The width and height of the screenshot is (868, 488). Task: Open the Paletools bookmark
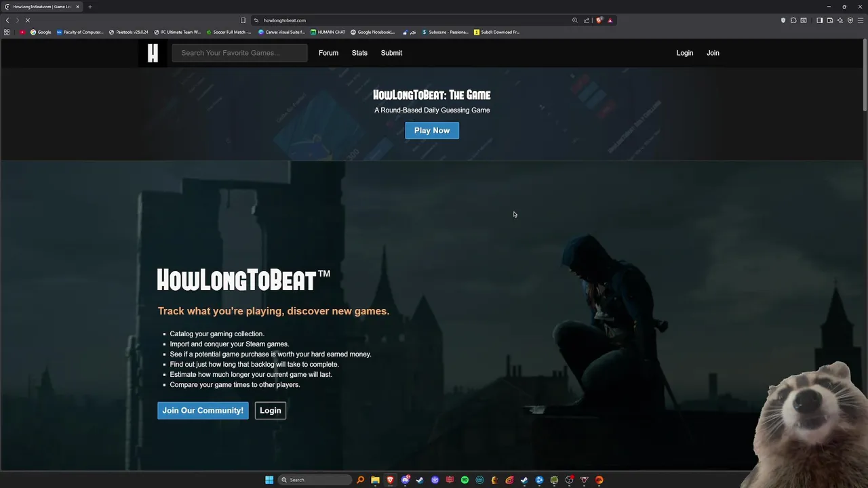point(129,32)
